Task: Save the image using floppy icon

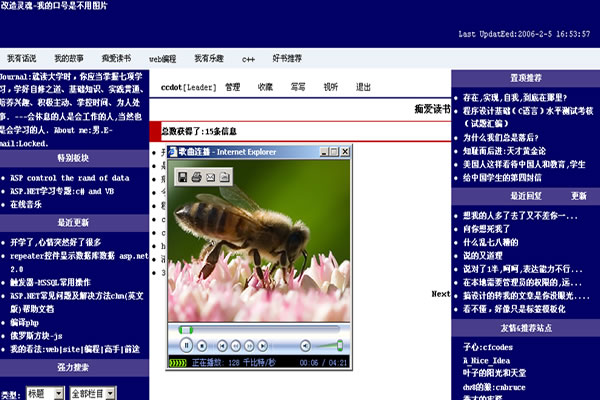Action: coord(183,177)
